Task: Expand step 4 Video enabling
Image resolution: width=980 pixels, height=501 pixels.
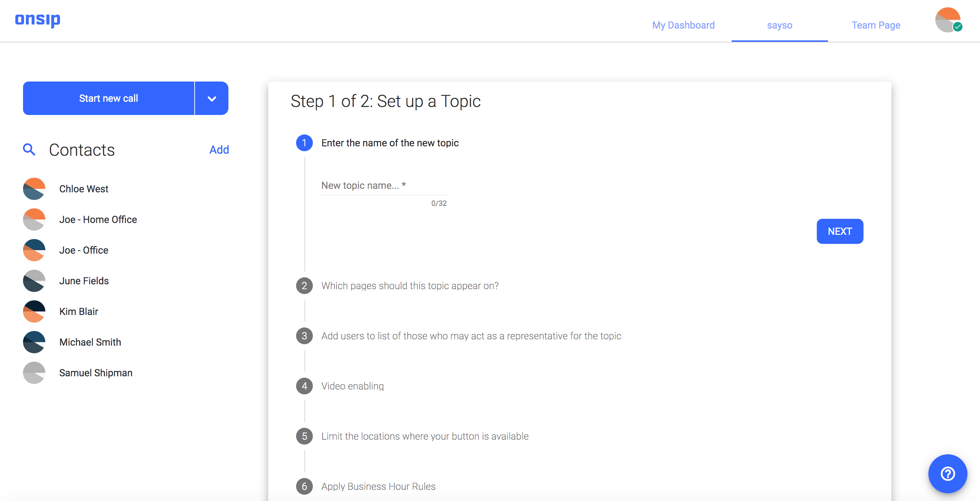Action: coord(352,386)
